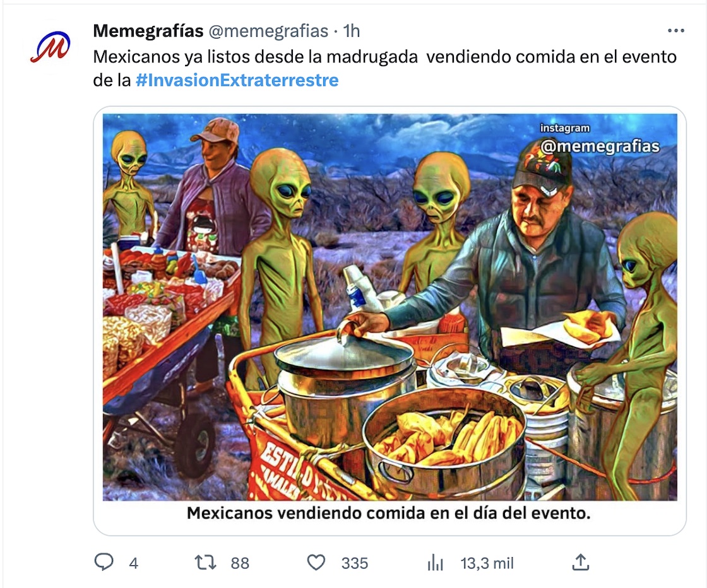Image resolution: width=707 pixels, height=588 pixels.
Task: Click the like count 335
Action: point(355,563)
